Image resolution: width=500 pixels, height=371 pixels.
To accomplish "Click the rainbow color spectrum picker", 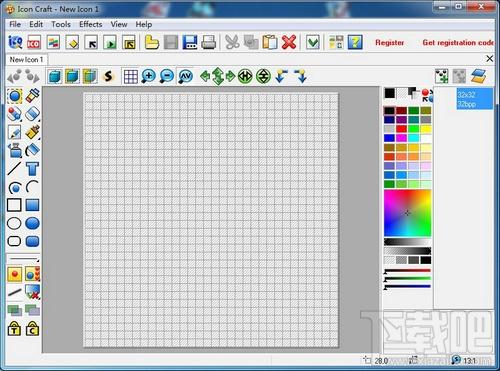I will coord(407,213).
